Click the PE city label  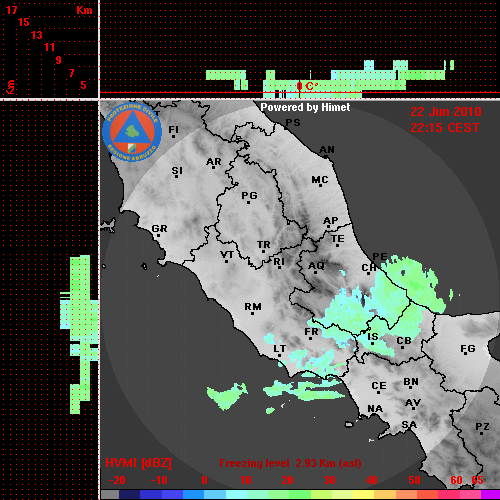coord(380,256)
